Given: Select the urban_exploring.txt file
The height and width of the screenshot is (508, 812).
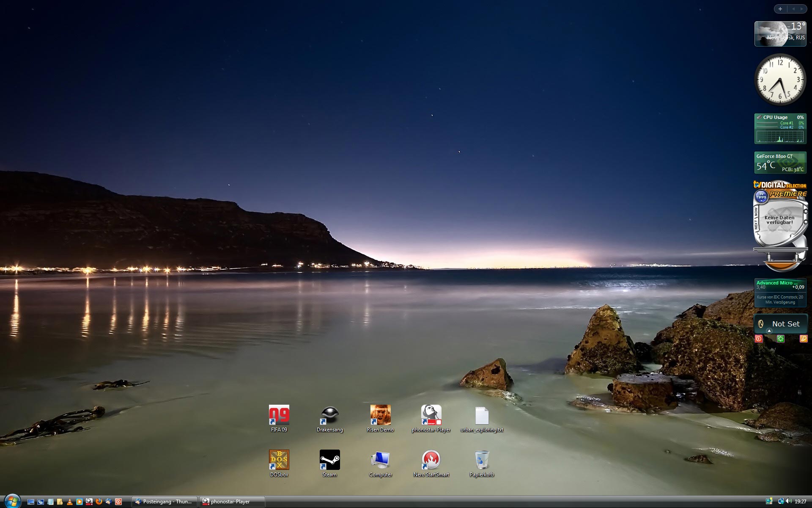Looking at the screenshot, I should coord(482,416).
